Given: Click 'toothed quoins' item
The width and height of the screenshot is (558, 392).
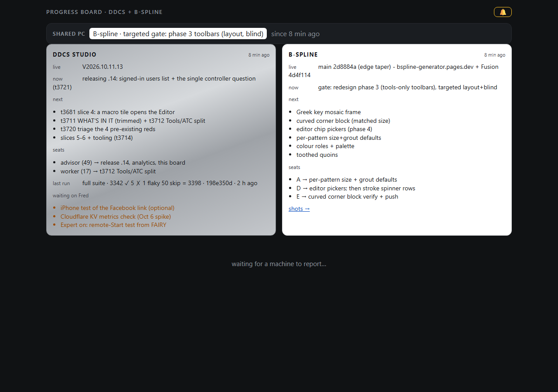Looking at the screenshot, I should [317, 155].
